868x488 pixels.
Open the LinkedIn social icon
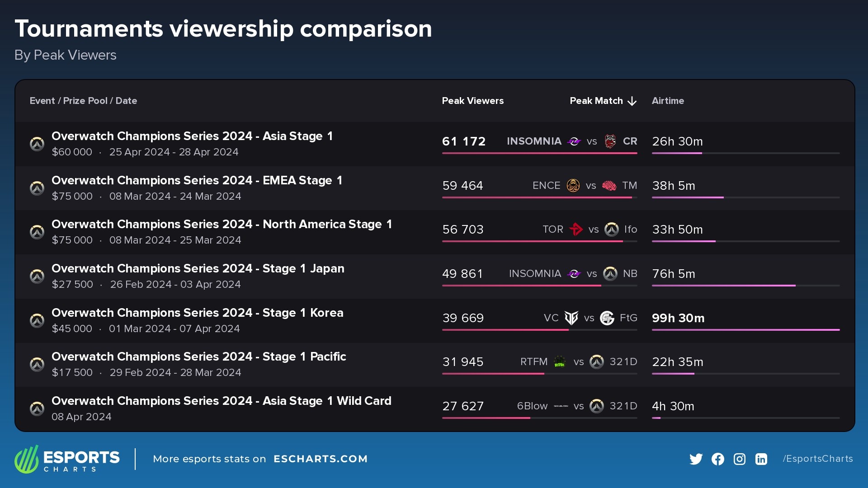click(761, 459)
